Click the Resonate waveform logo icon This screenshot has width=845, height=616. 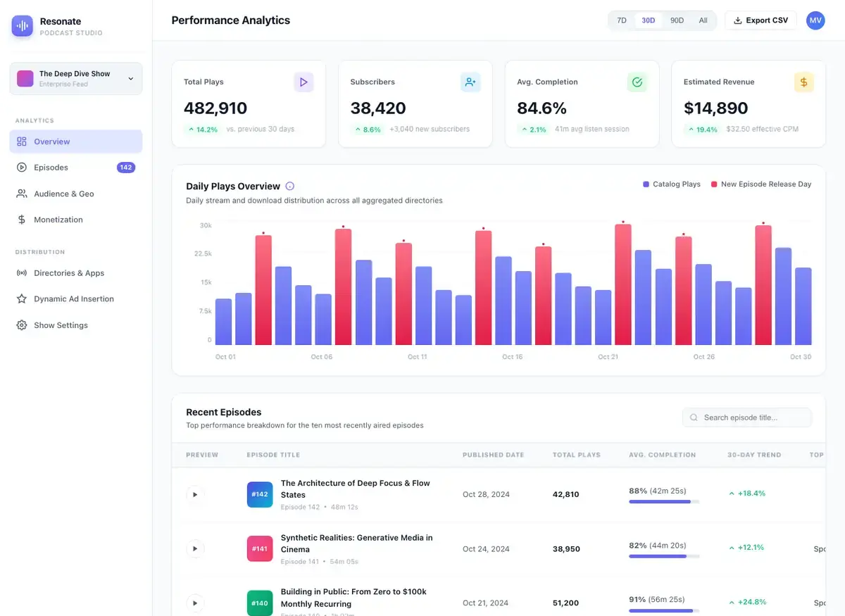23,26
